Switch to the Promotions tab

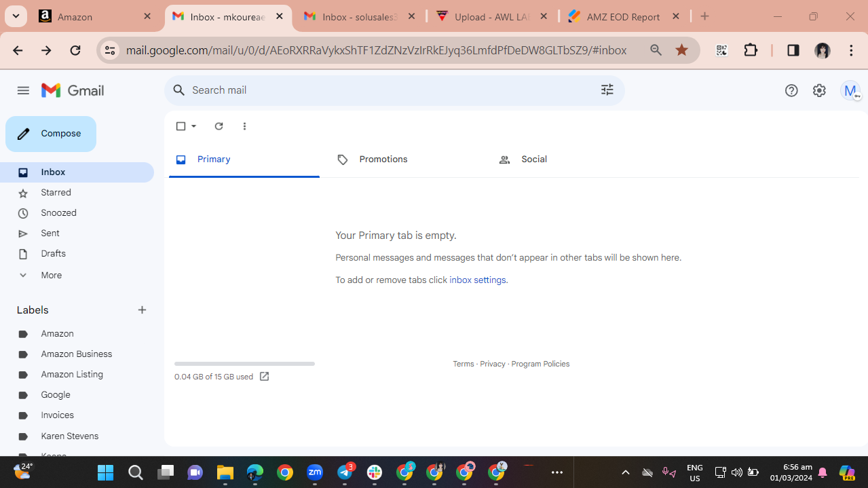coord(406,159)
